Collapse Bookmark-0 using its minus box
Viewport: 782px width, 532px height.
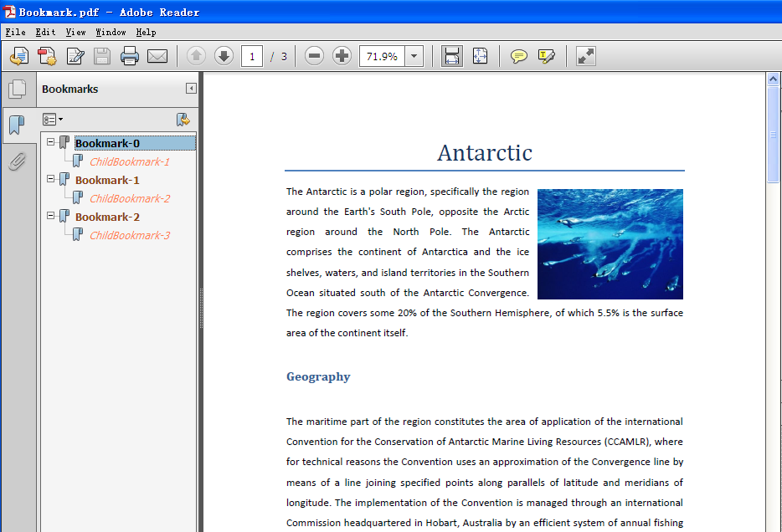(x=51, y=142)
